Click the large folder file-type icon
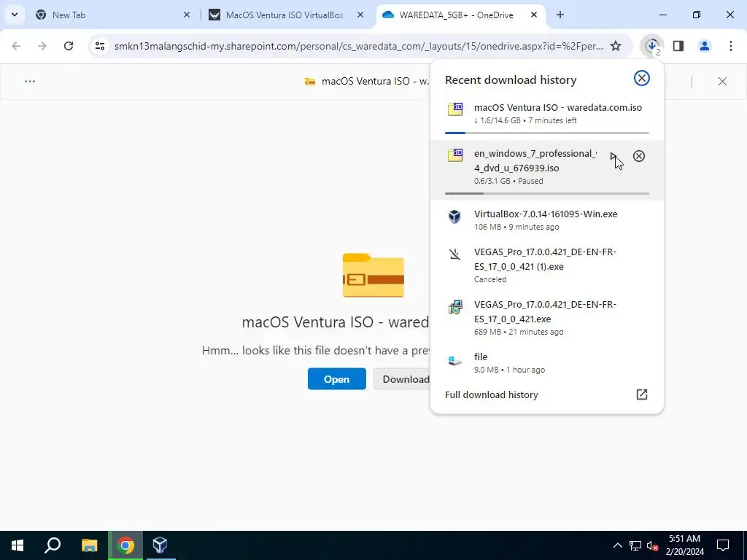Screen dimensions: 747x560 point(373,275)
